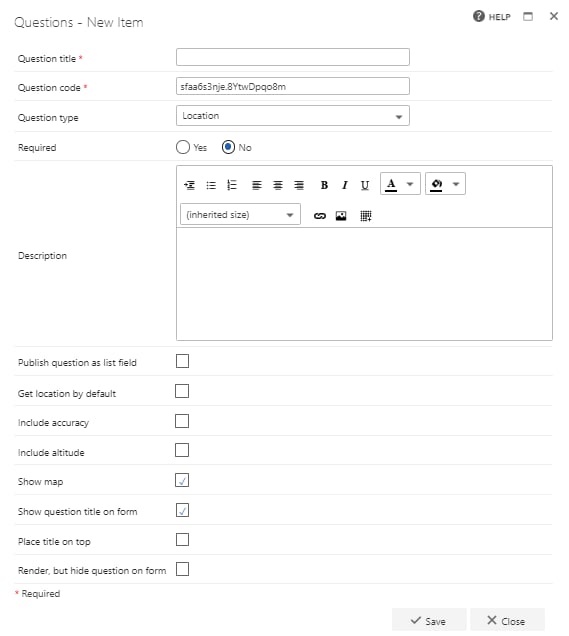Toggle italic formatting

(345, 185)
